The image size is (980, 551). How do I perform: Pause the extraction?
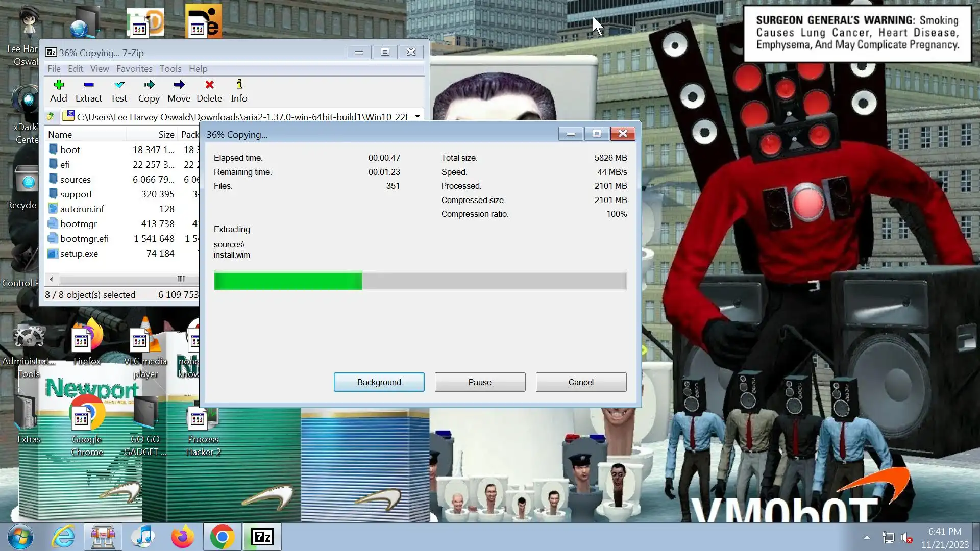[479, 382]
